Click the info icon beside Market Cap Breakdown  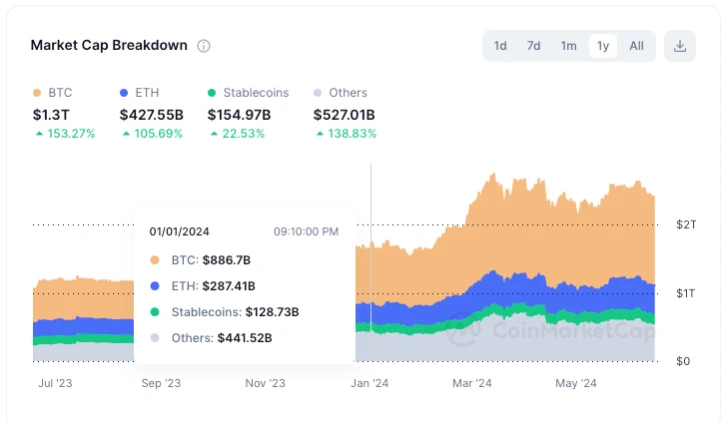pos(204,46)
